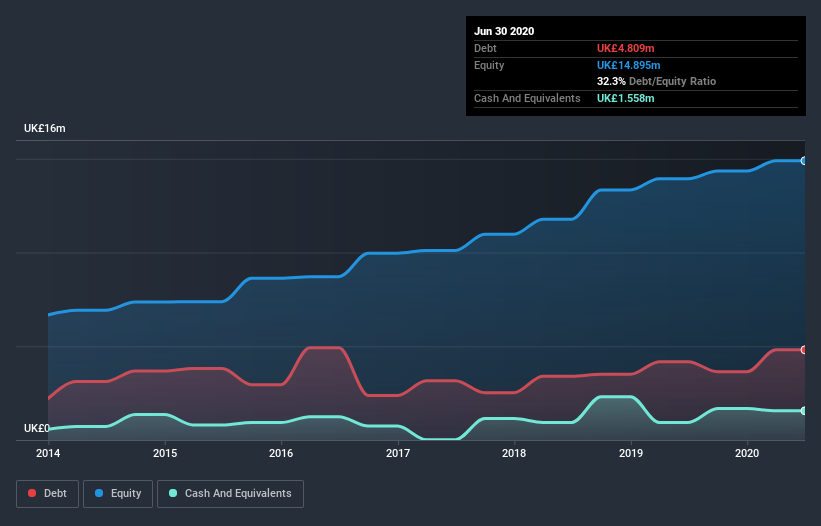The image size is (821, 526).
Task: Click the 2018 x-axis label
Action: (514, 453)
